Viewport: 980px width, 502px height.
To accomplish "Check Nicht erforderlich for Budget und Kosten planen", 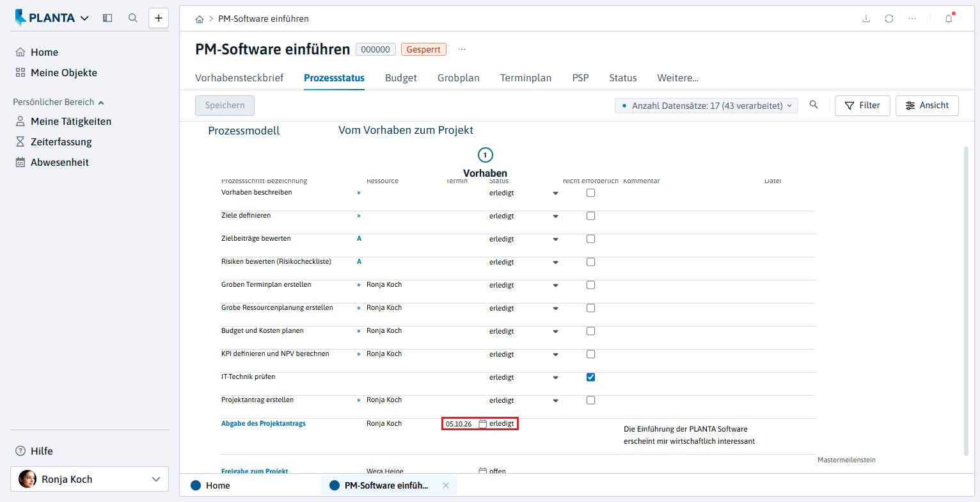I will click(x=591, y=331).
